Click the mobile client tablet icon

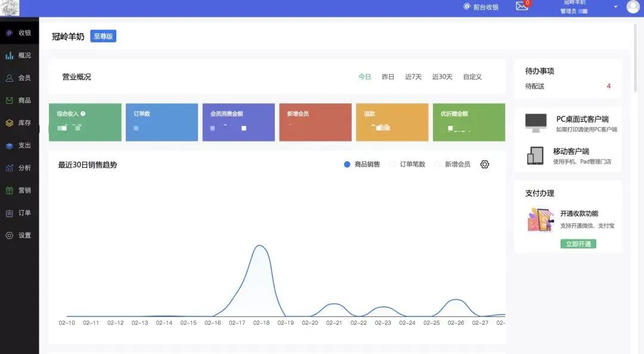tap(535, 155)
